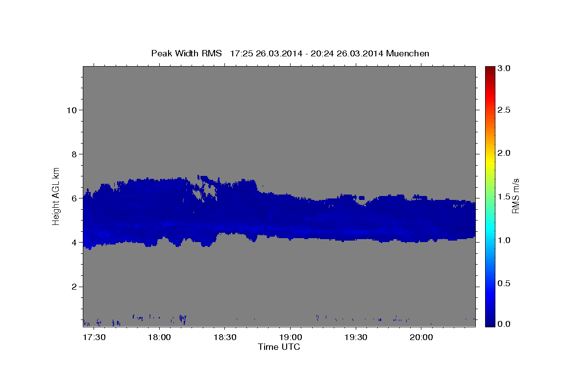This screenshot has width=588, height=392.
Task: Click the colorbar value 2.5
Action: point(504,110)
